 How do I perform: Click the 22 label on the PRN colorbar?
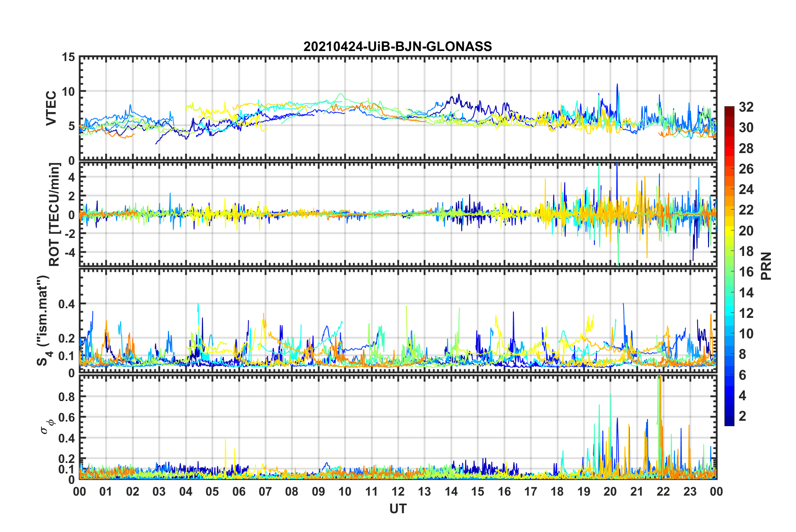coord(746,210)
